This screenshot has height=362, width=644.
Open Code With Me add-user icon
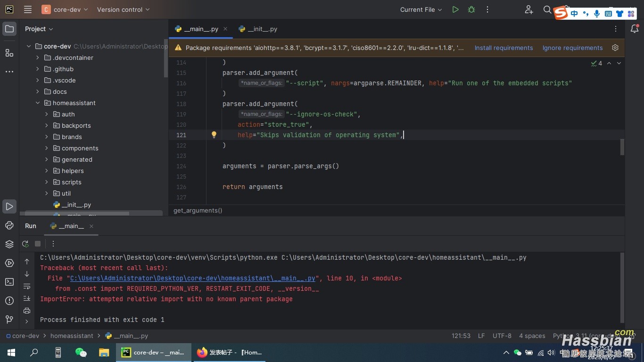coord(529,9)
